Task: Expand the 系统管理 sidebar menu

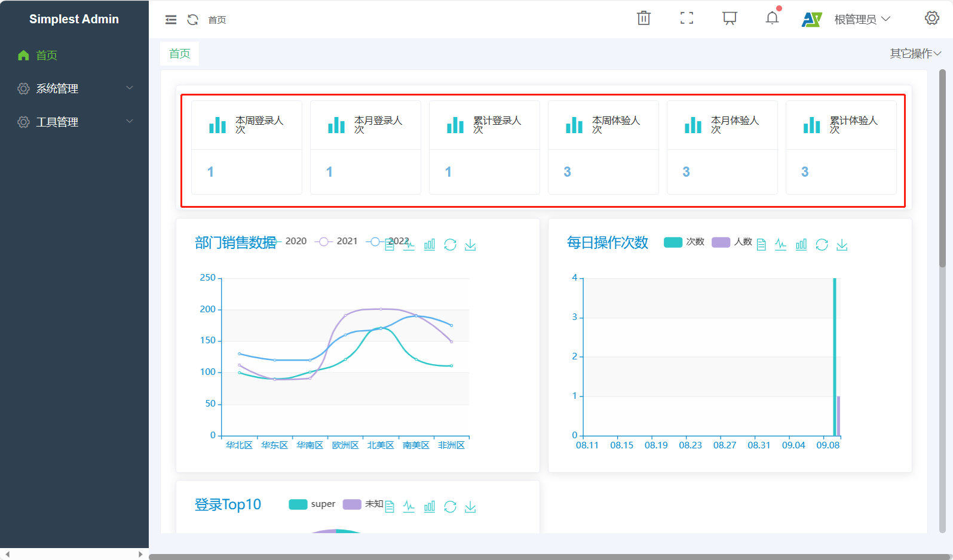Action: point(74,88)
